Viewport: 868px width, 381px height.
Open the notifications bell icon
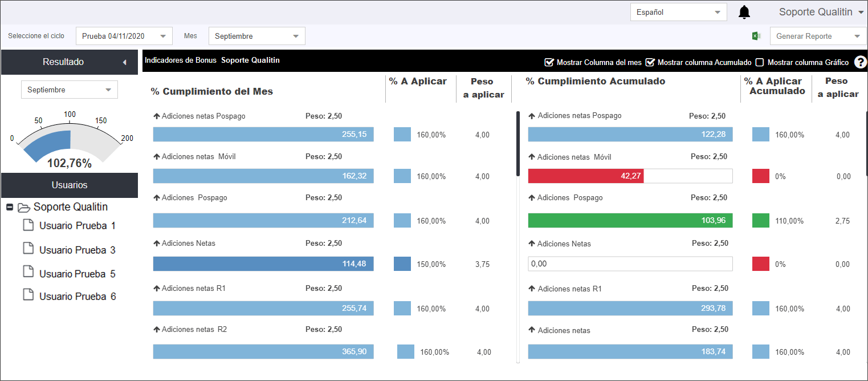tap(744, 12)
